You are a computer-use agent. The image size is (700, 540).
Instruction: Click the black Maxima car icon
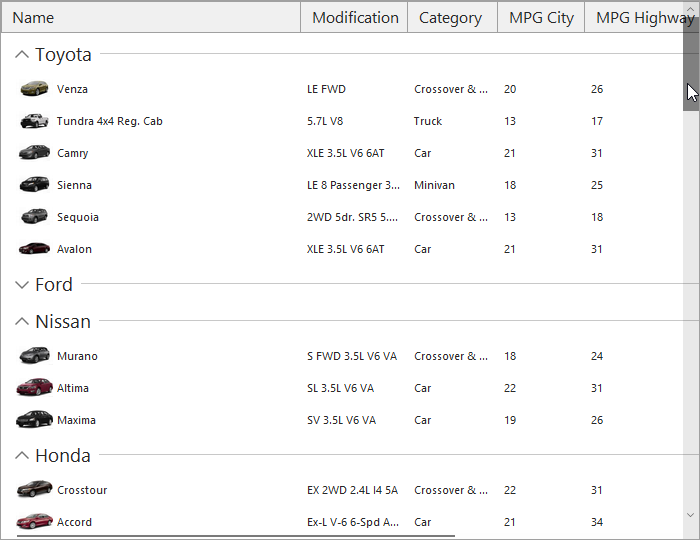[34, 420]
